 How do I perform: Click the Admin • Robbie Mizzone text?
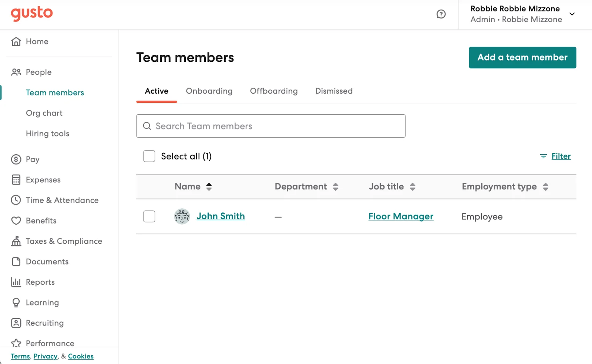516,20
